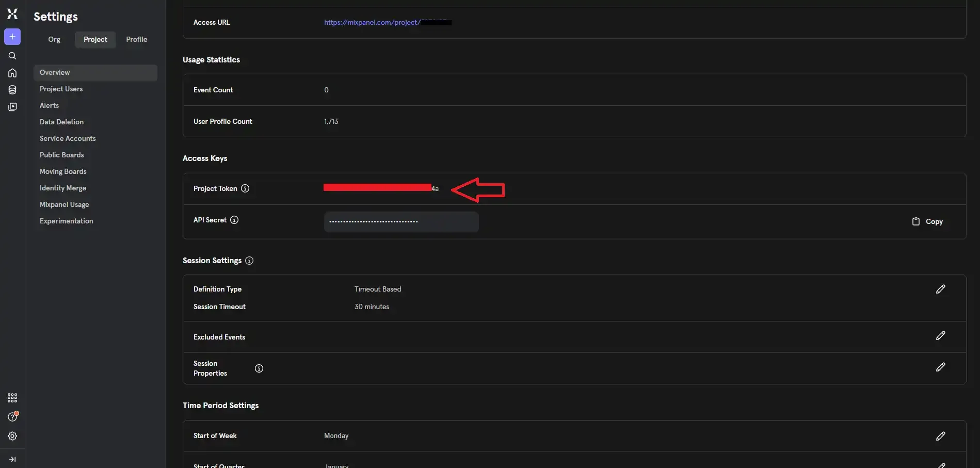Screen dimensions: 980x468
Task: Click info icon next to API Secret
Action: point(234,220)
